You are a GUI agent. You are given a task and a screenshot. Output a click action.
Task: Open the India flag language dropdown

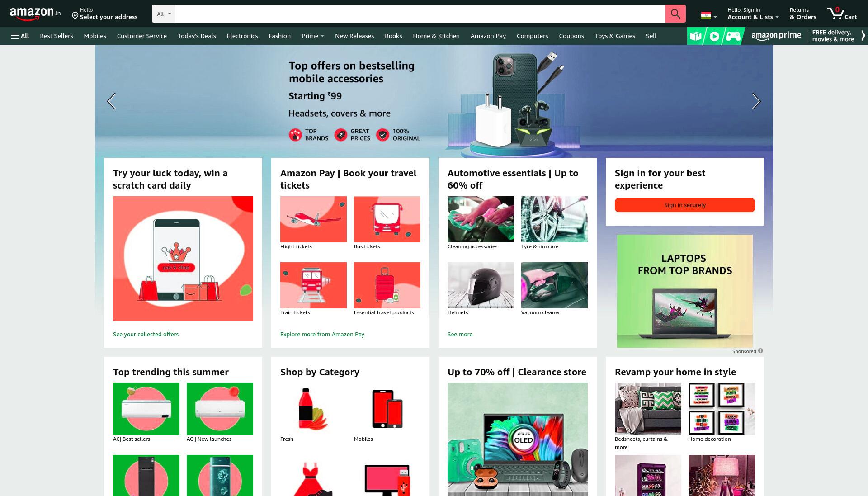click(x=708, y=16)
